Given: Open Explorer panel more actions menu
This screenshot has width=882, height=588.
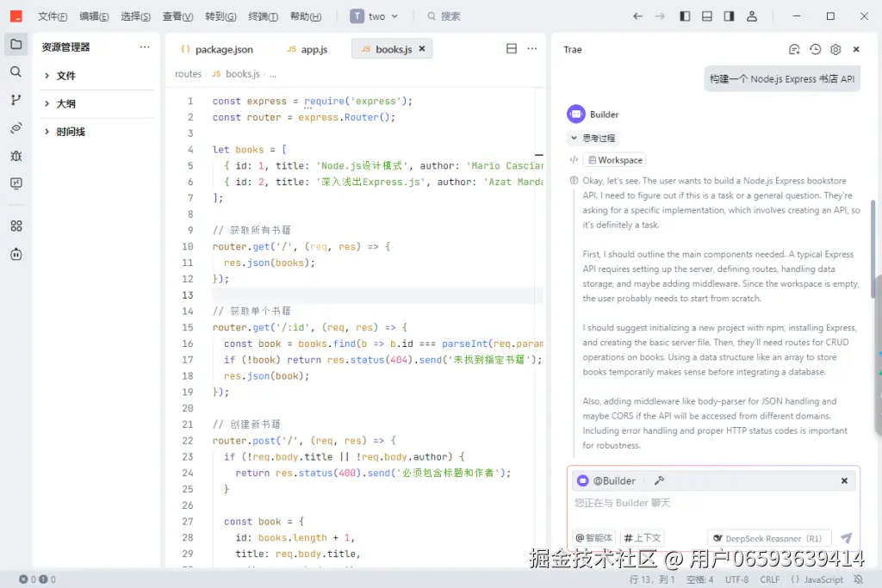Looking at the screenshot, I should click(145, 47).
